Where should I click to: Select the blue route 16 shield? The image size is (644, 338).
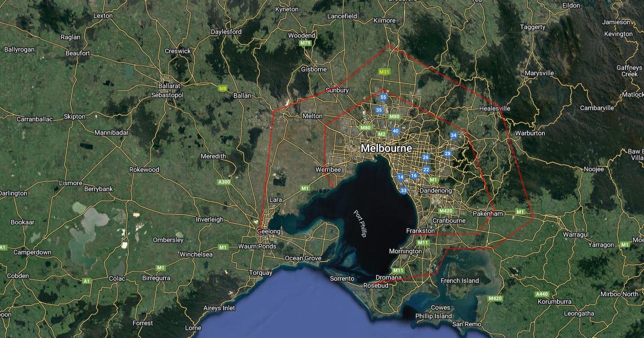point(414,175)
